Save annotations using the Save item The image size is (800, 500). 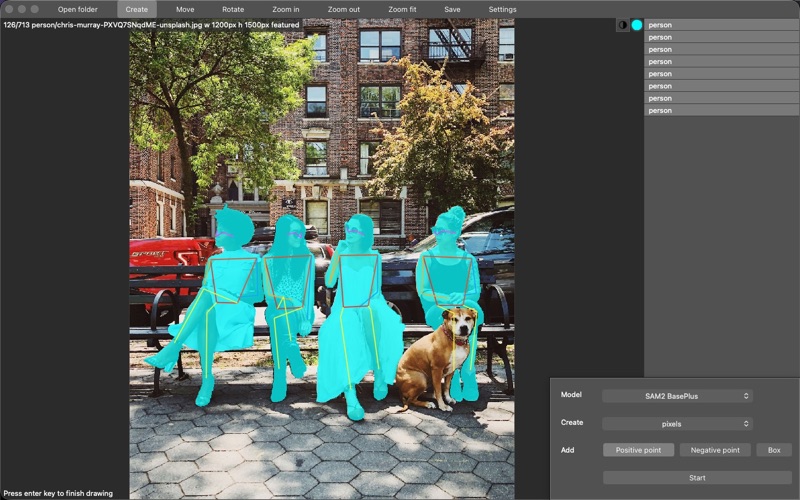tap(452, 9)
